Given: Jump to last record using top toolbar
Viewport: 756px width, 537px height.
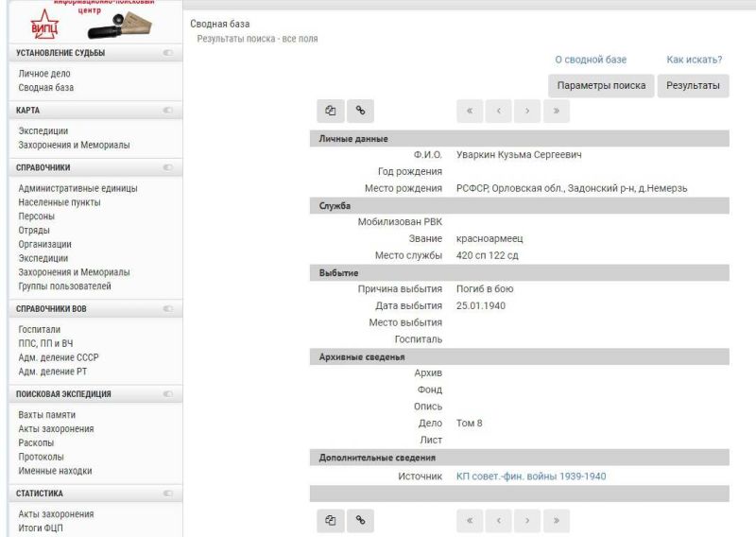Looking at the screenshot, I should (557, 111).
